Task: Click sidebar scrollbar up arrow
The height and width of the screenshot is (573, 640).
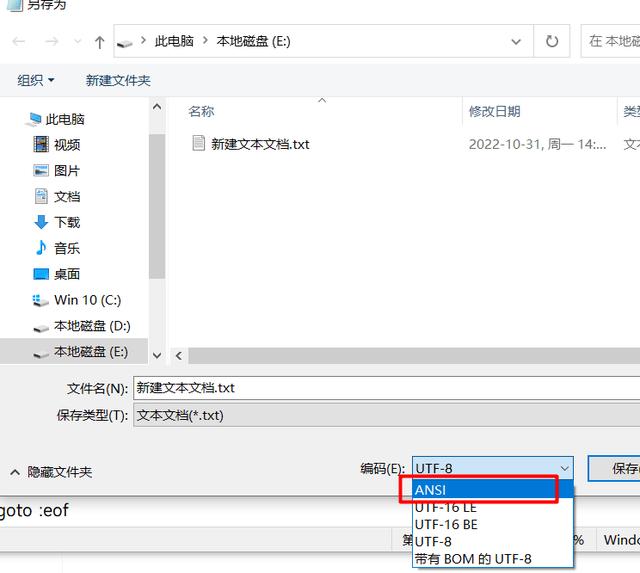Action: point(157,107)
